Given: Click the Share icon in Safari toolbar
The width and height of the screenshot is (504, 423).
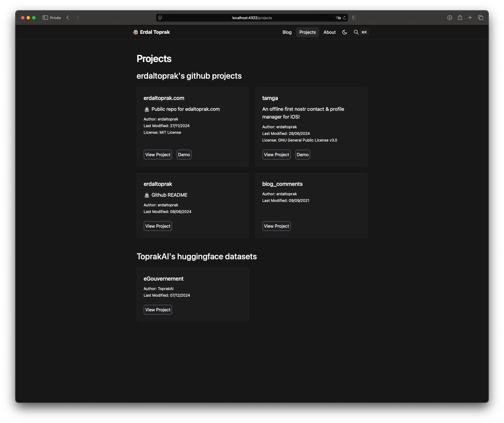Looking at the screenshot, I should (460, 18).
